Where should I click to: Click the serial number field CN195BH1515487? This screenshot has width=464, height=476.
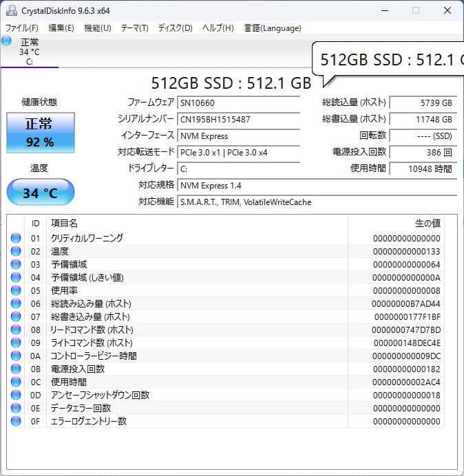point(238,119)
